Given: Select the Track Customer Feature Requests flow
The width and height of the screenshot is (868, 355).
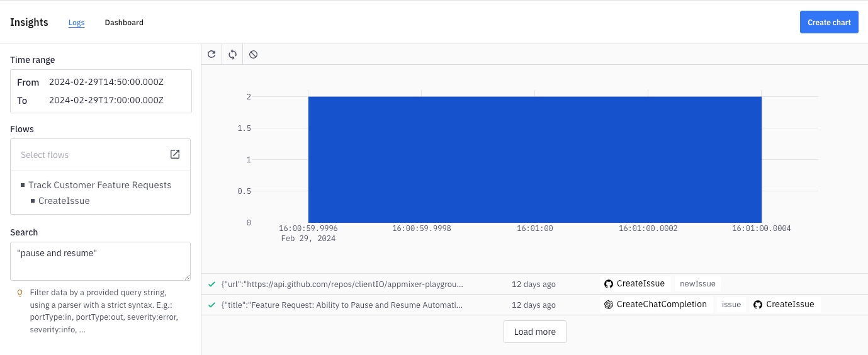Looking at the screenshot, I should coord(99,185).
